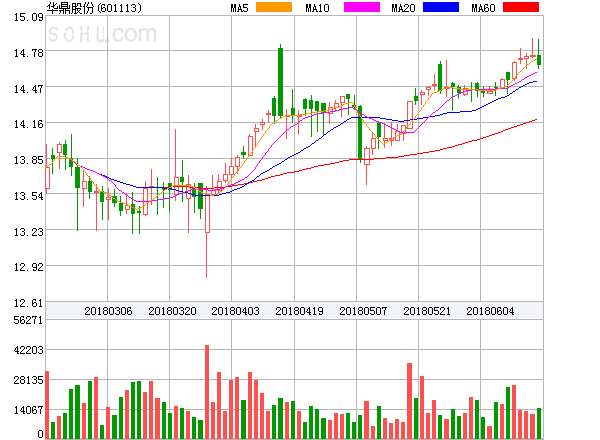Click the 14.78 price axis label
600x440 pixels.
tap(29, 53)
